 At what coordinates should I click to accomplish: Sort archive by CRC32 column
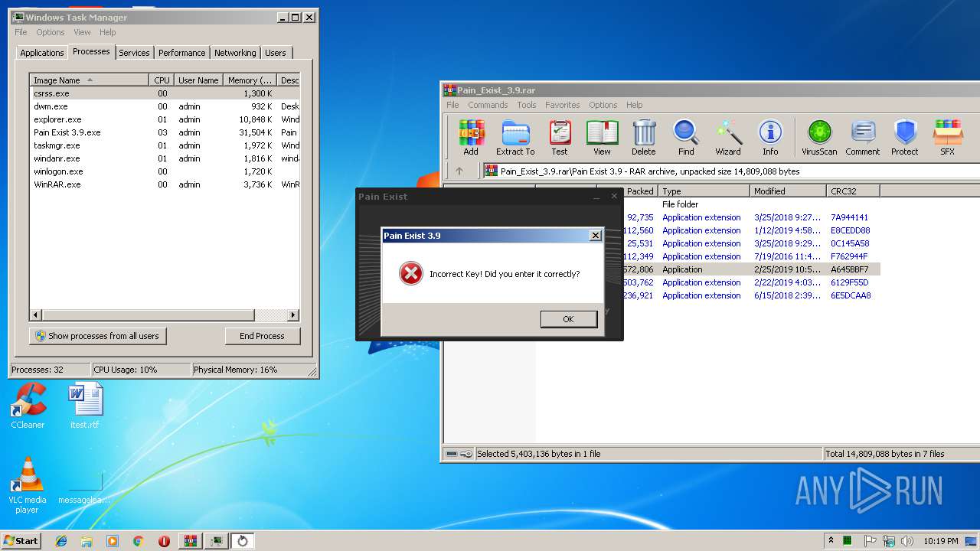tap(853, 191)
